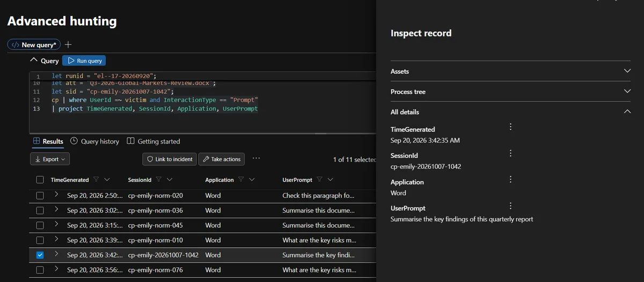Add a new query tab with plus icon
644x282 pixels.
pyautogui.click(x=68, y=45)
